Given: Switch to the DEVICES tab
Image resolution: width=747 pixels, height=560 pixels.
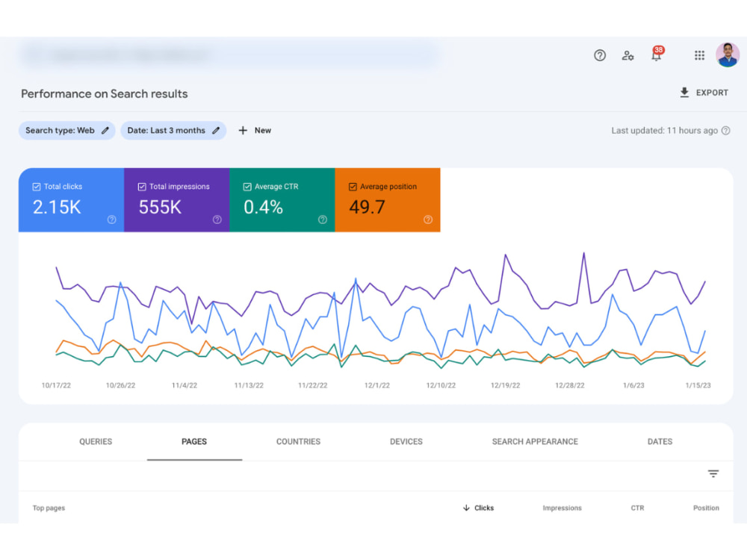Looking at the screenshot, I should (x=406, y=441).
